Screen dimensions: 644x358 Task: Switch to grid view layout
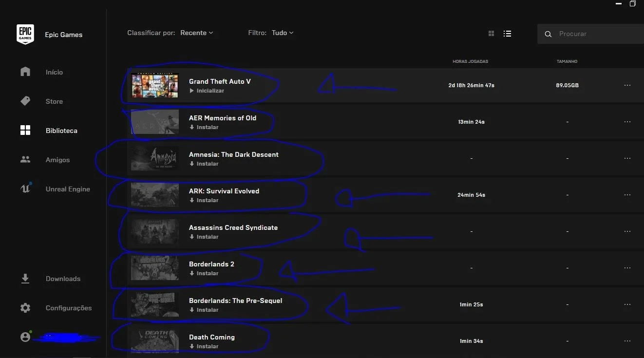pyautogui.click(x=491, y=34)
